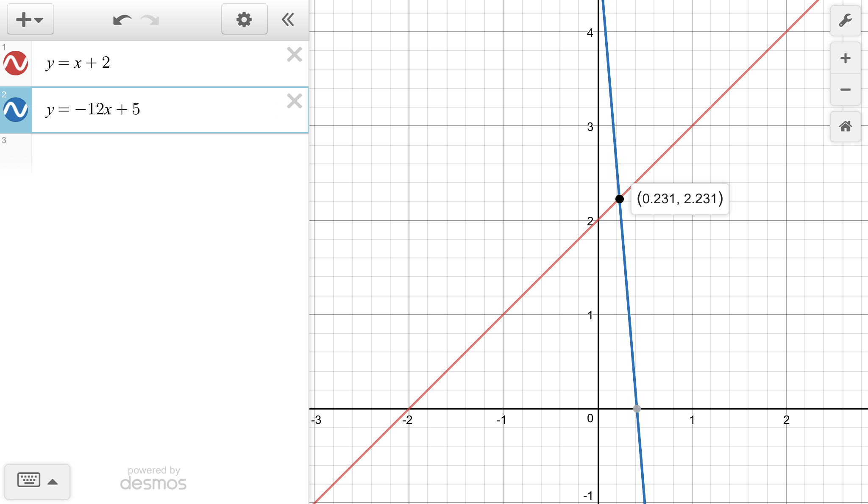Click the black intersection point on graph

[620, 199]
